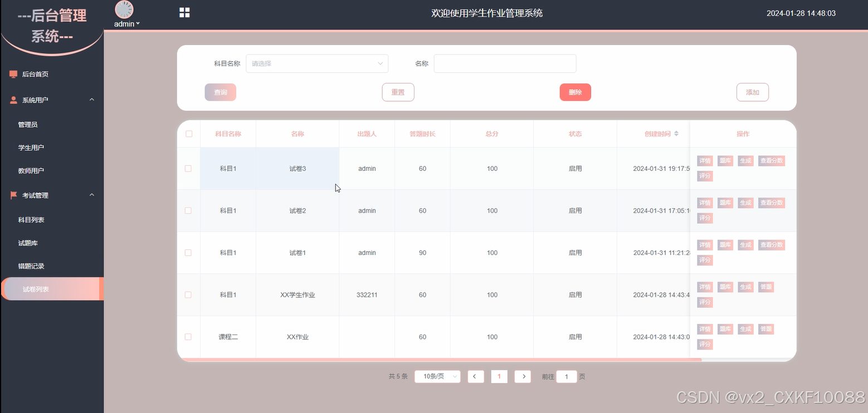Click the 出题人 column header
The width and height of the screenshot is (868, 413).
pyautogui.click(x=367, y=134)
